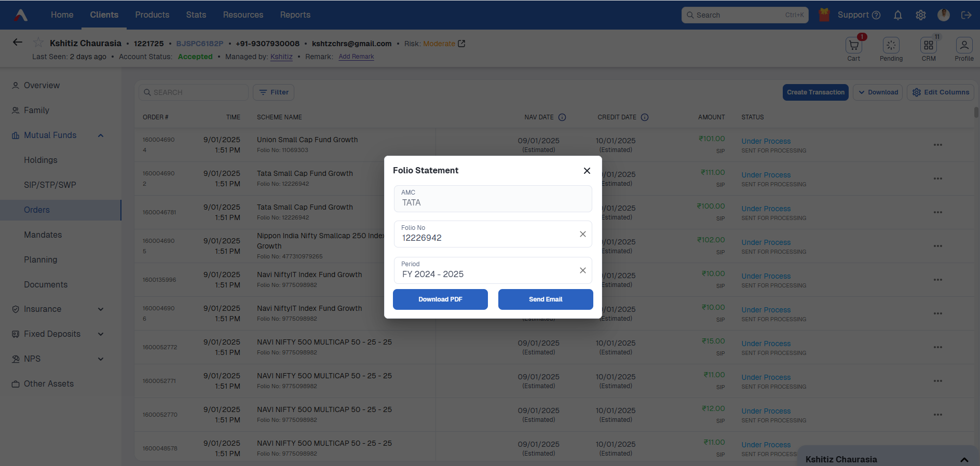Click the NAV DATE info icon
The width and height of the screenshot is (980, 466).
point(562,117)
